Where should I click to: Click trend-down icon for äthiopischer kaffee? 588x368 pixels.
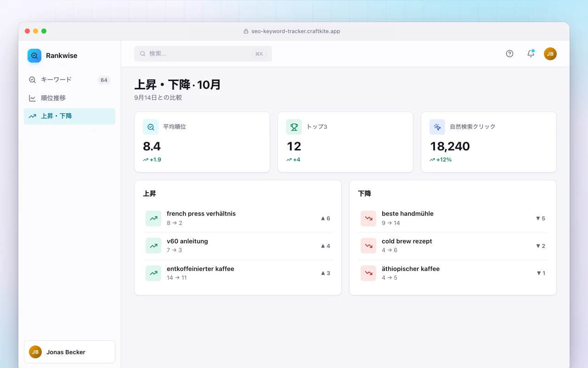pos(368,273)
